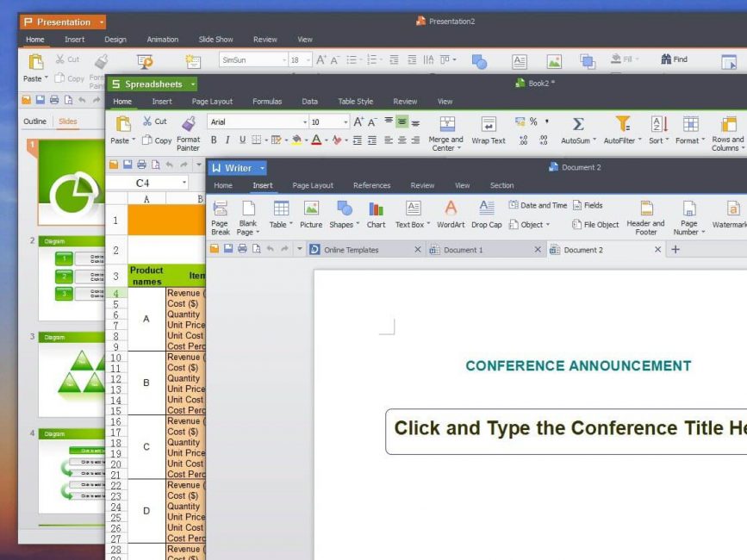Open the Section tab in Writer
This screenshot has width=747, height=560.
501,185
